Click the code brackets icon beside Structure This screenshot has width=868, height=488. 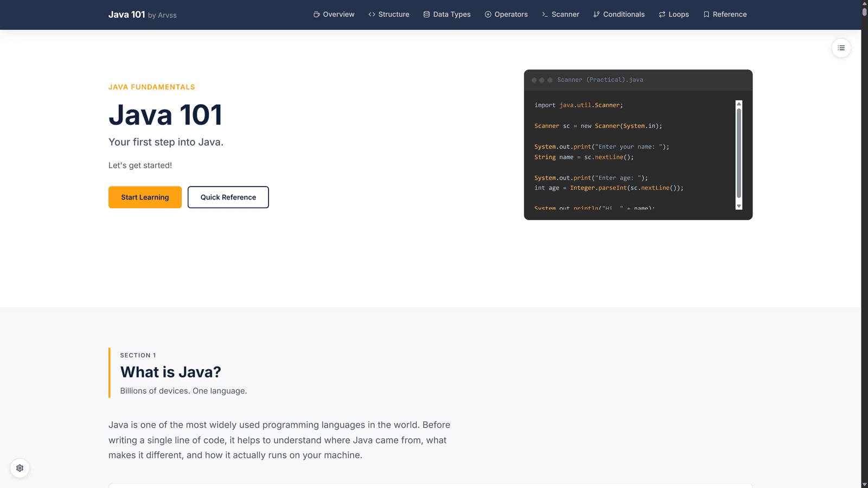tap(372, 15)
